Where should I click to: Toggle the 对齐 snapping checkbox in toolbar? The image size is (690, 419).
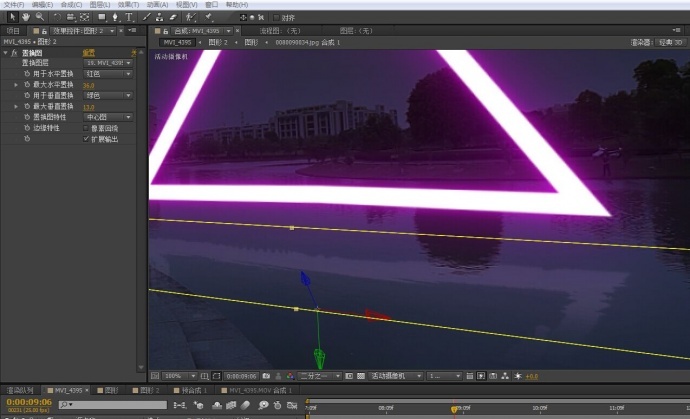pos(275,17)
